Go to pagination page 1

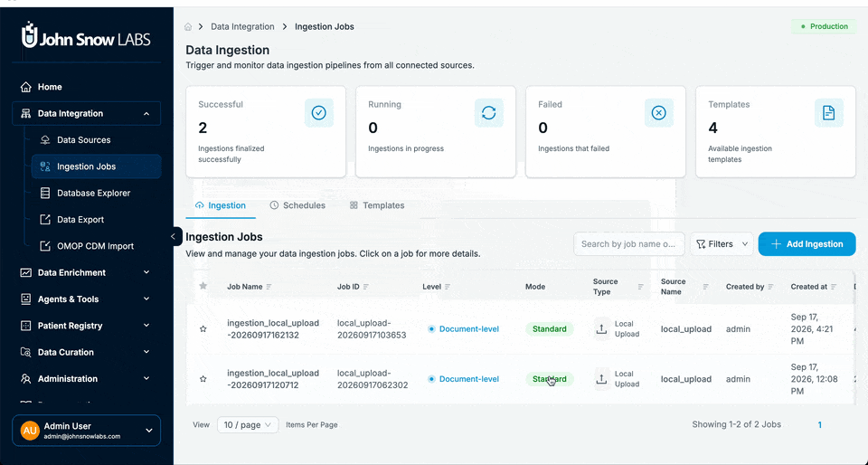[x=820, y=425]
